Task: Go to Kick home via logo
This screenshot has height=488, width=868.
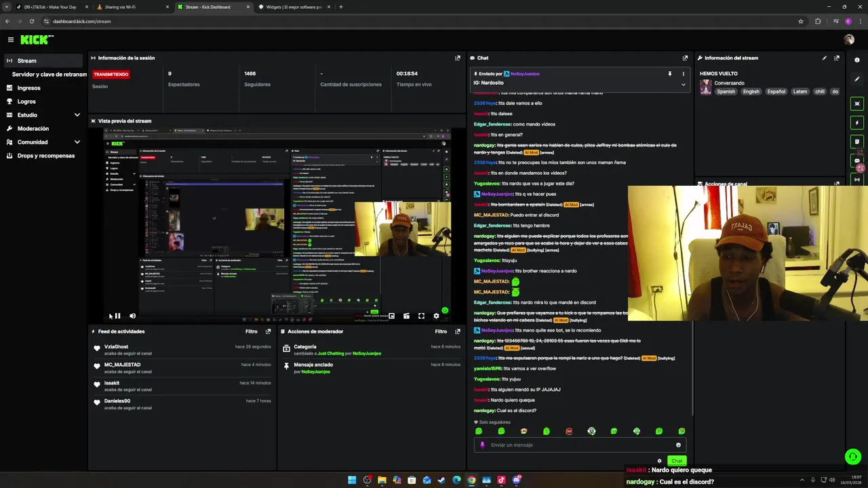Action: coord(37,40)
